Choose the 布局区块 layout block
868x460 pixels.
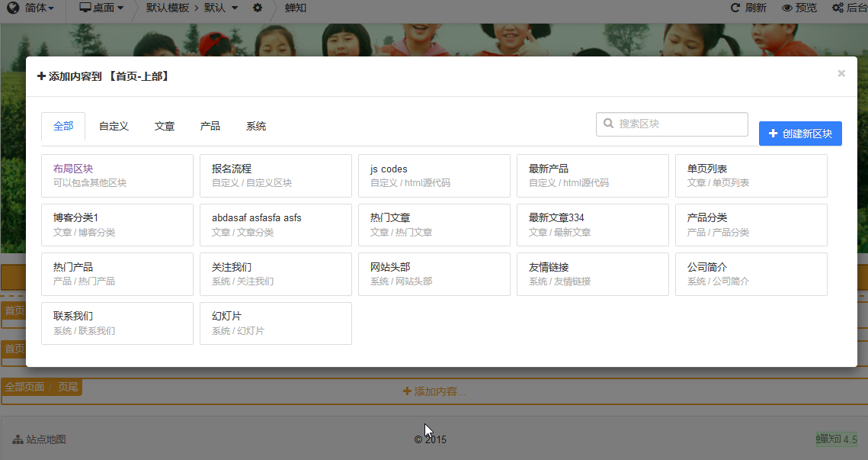pos(117,175)
